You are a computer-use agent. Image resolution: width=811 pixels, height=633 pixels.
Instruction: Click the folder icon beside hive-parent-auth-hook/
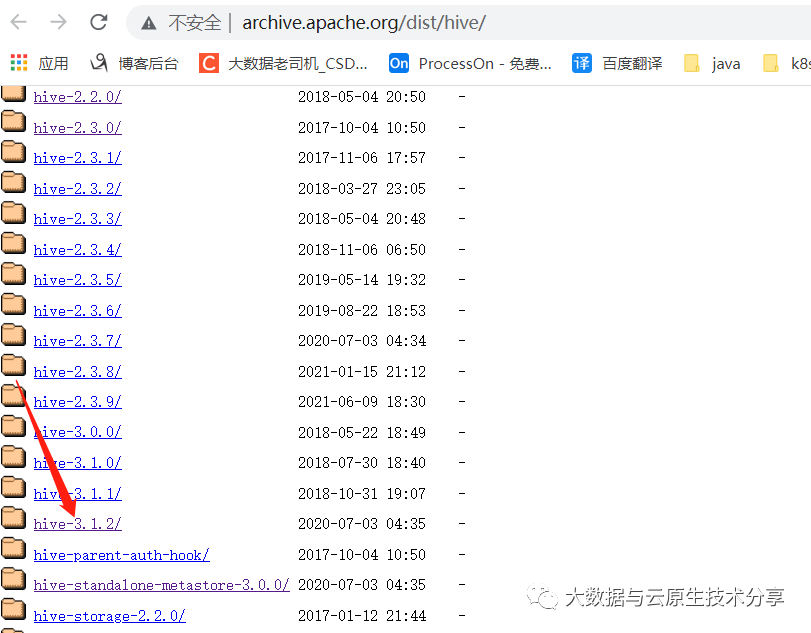(13, 549)
